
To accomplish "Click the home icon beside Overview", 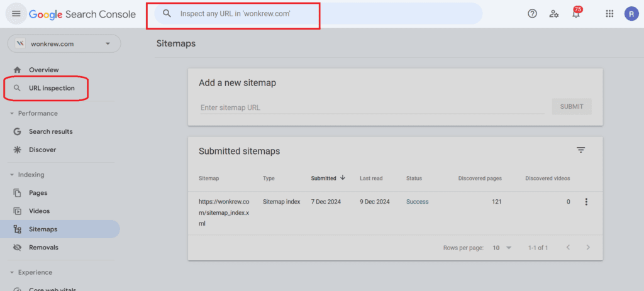I will point(17,70).
